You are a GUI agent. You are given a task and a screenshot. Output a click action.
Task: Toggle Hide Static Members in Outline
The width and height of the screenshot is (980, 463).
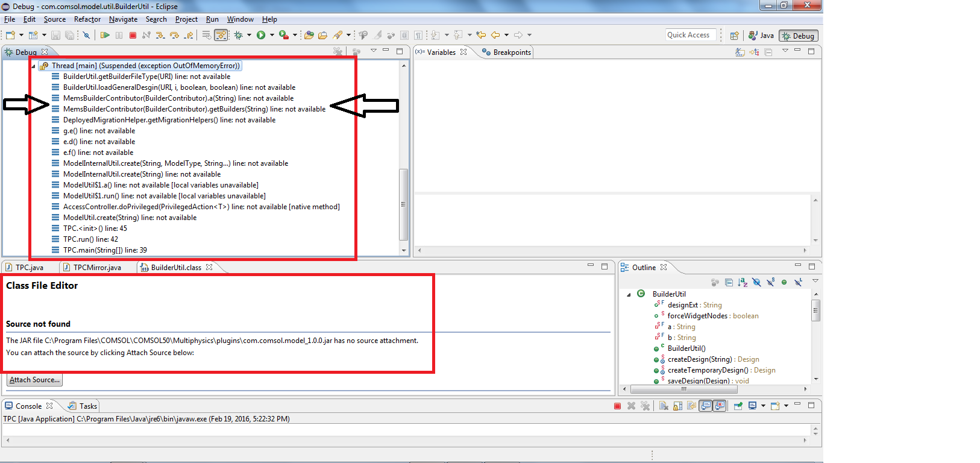[x=770, y=282]
